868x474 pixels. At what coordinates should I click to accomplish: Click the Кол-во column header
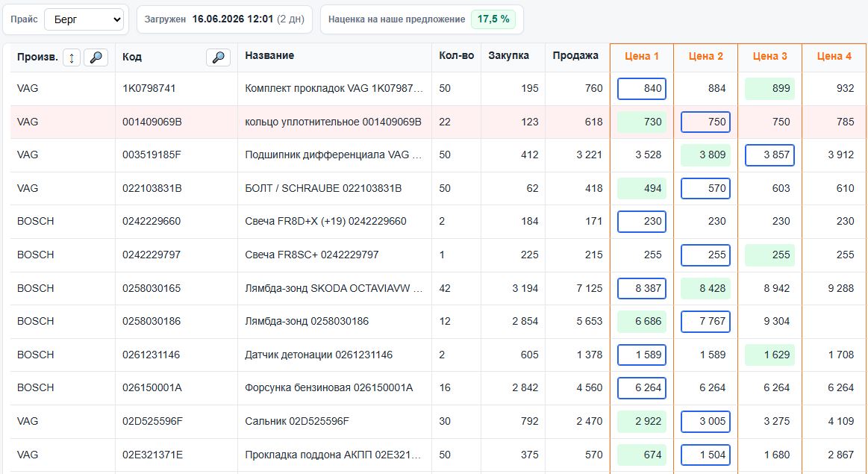coord(457,55)
